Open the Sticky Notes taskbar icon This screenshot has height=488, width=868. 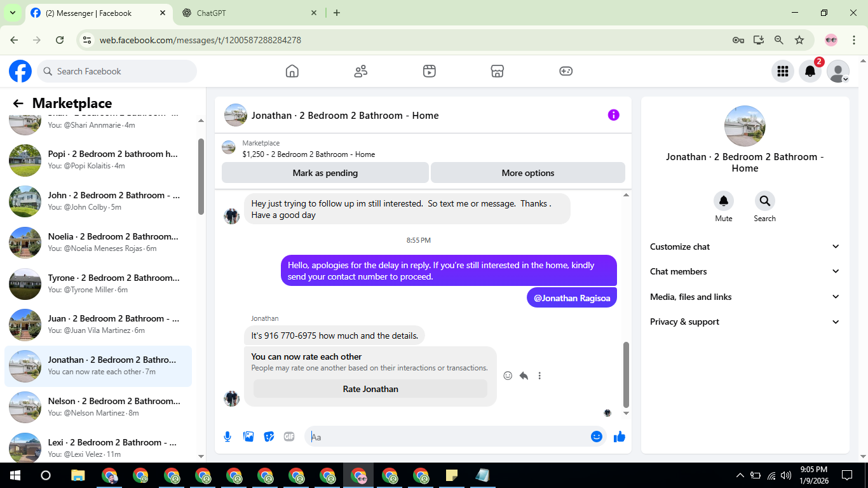(452, 475)
